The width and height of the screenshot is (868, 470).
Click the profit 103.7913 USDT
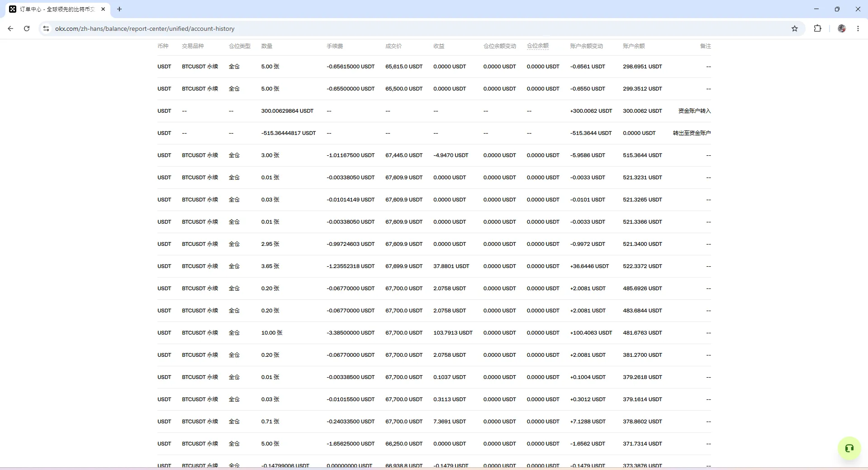(x=453, y=333)
